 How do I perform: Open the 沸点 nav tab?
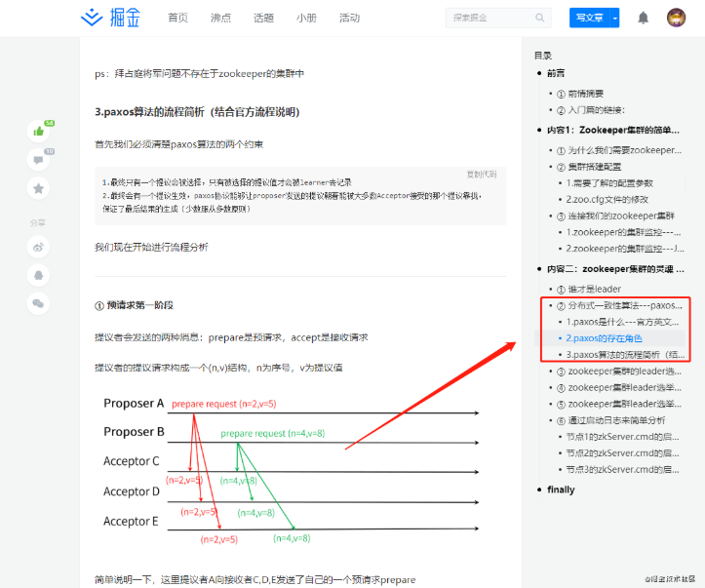pos(220,18)
